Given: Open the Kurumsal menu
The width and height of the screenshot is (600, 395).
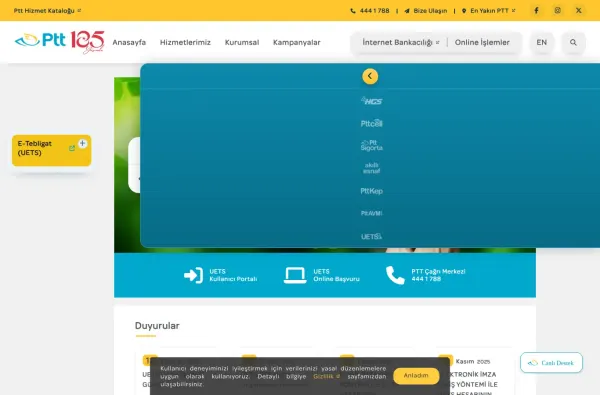Looking at the screenshot, I should [242, 42].
